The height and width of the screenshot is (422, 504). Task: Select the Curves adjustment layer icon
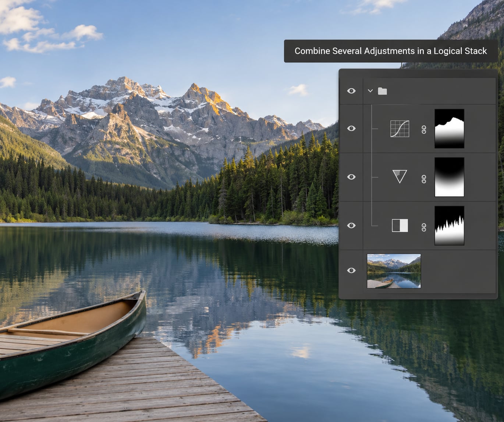tap(400, 129)
